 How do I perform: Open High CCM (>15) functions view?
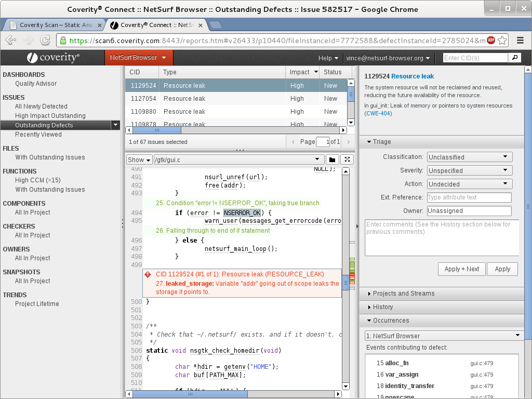coord(37,180)
